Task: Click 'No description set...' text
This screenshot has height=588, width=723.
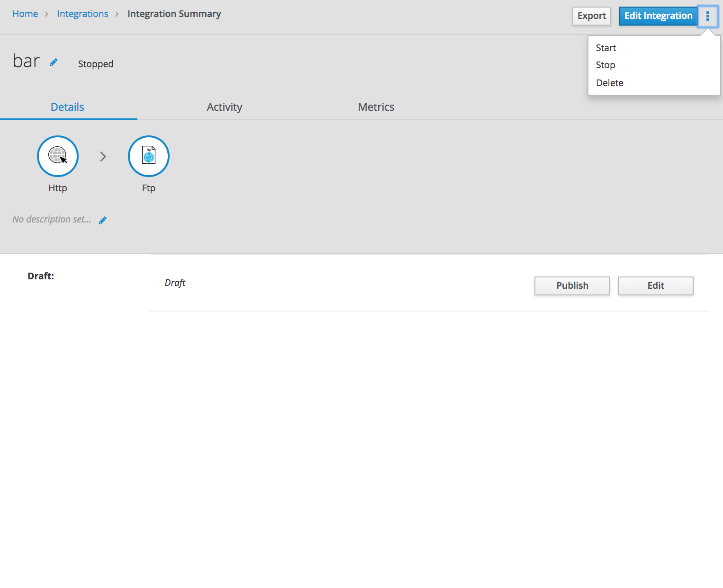Action: pyautogui.click(x=52, y=219)
